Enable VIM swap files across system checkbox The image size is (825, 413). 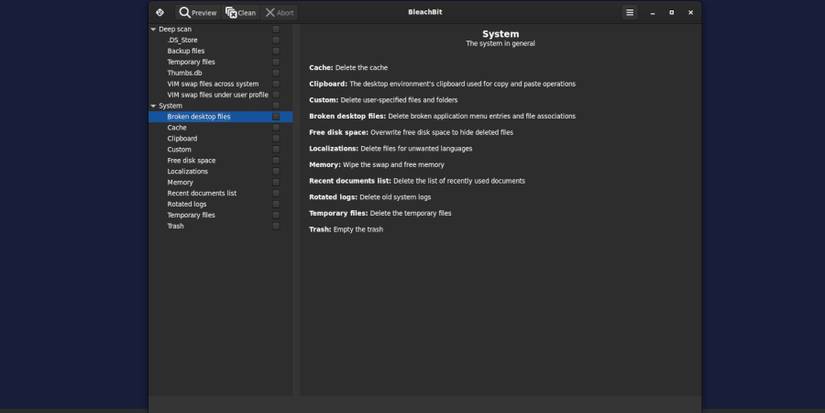pyautogui.click(x=276, y=84)
